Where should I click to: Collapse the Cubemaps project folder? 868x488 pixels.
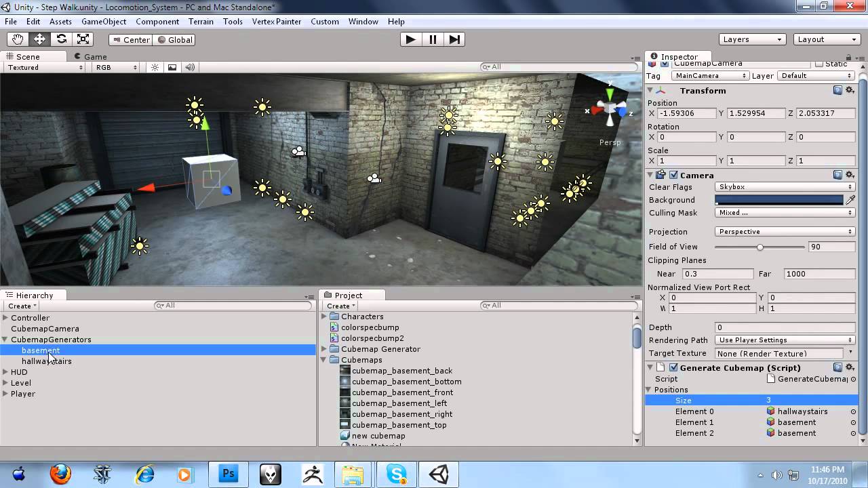click(324, 360)
